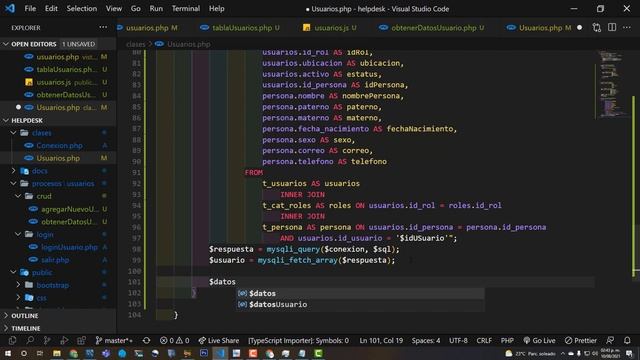
Task: Click the Go Live server button
Action: 539,340
